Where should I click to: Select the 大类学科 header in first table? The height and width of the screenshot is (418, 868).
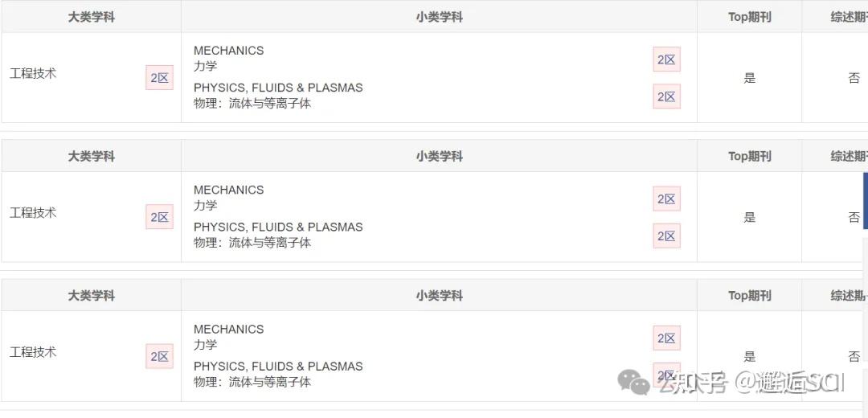pos(92,17)
